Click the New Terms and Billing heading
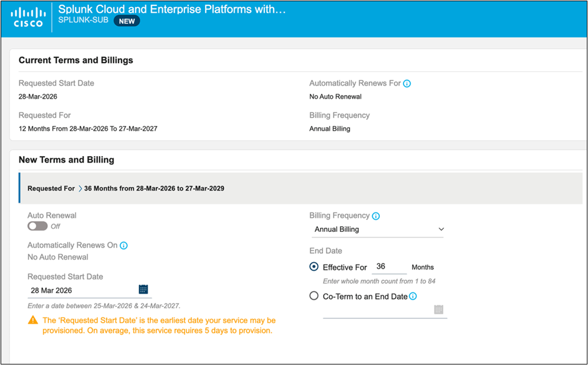 click(x=67, y=160)
